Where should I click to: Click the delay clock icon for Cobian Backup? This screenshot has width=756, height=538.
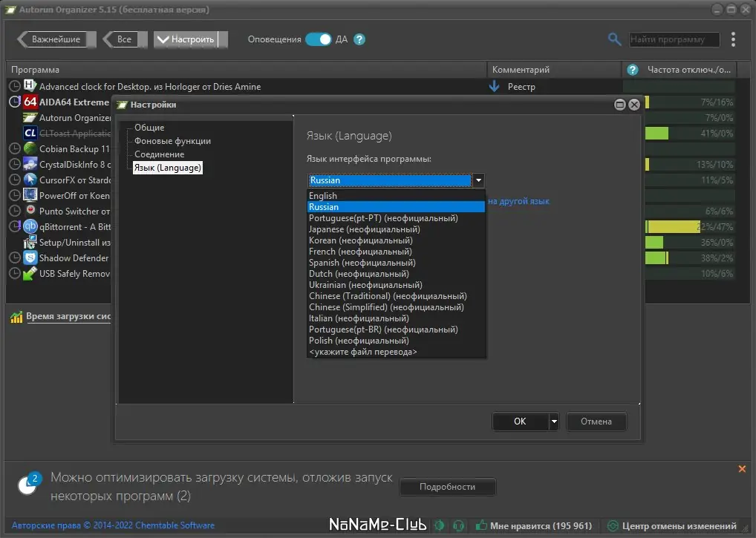click(15, 148)
